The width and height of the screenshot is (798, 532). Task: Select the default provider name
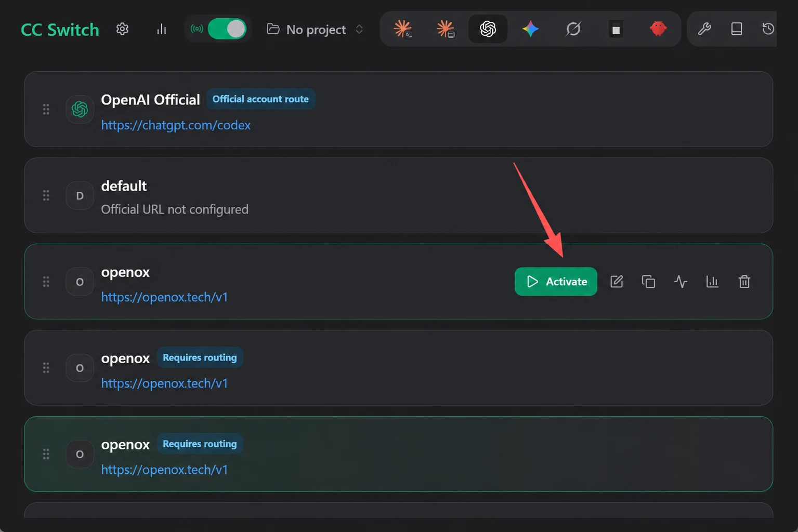coord(124,186)
